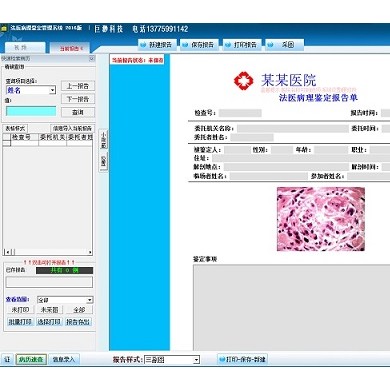Click the 参加者姓名 input field
Viewport: 390px width, 390px height.
tap(368, 176)
